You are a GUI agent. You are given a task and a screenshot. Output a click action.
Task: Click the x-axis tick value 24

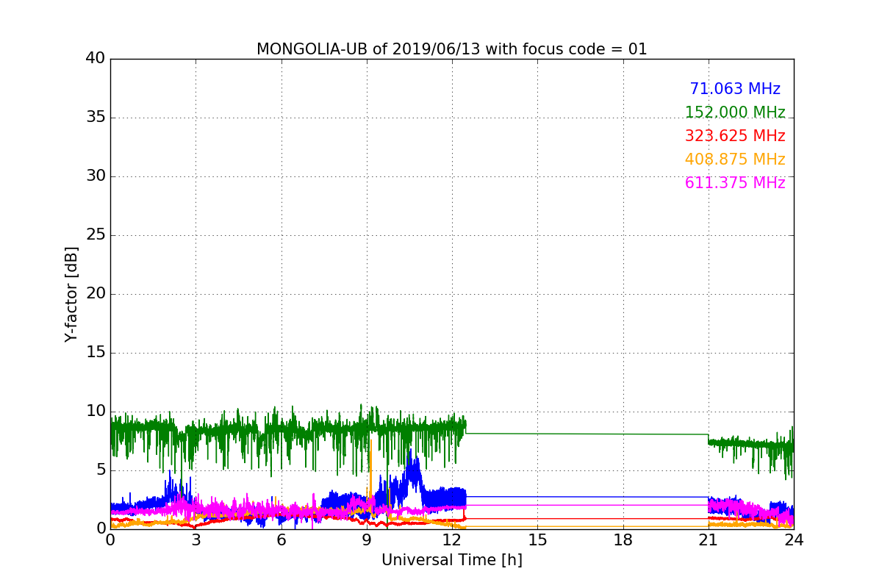coord(794,539)
